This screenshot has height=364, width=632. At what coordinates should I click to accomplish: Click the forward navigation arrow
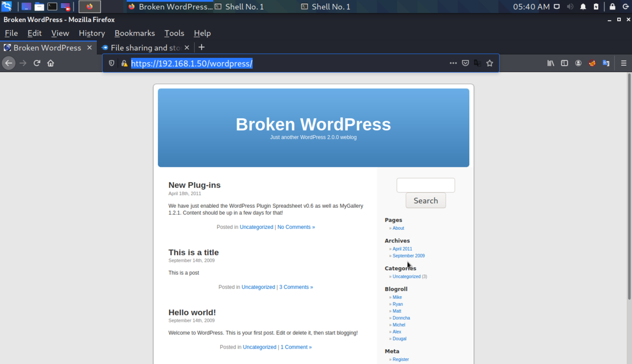click(23, 63)
